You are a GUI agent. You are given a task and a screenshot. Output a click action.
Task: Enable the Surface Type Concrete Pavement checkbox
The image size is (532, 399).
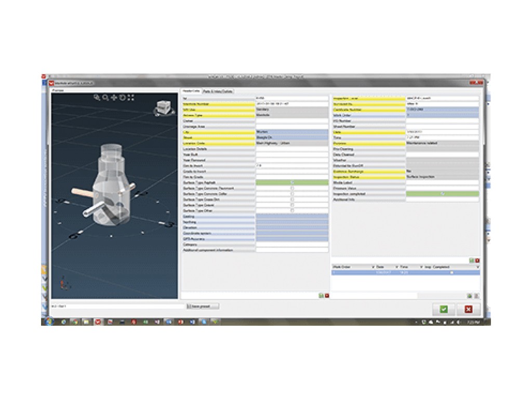292,188
